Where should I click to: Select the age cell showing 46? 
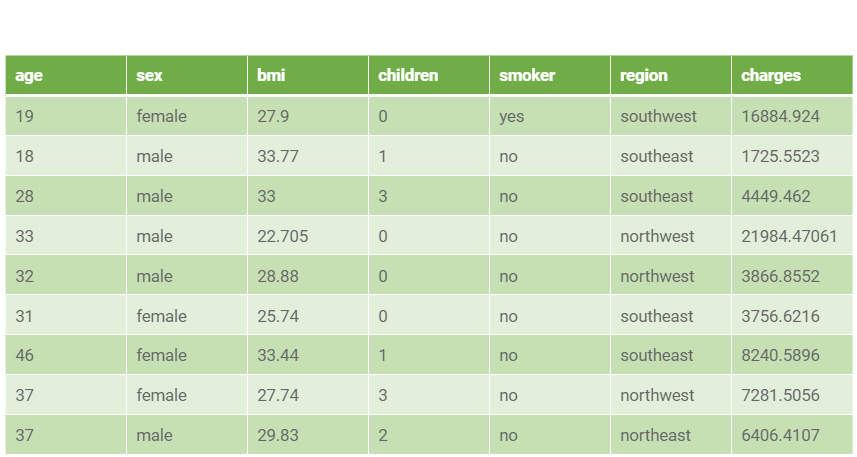tap(66, 355)
